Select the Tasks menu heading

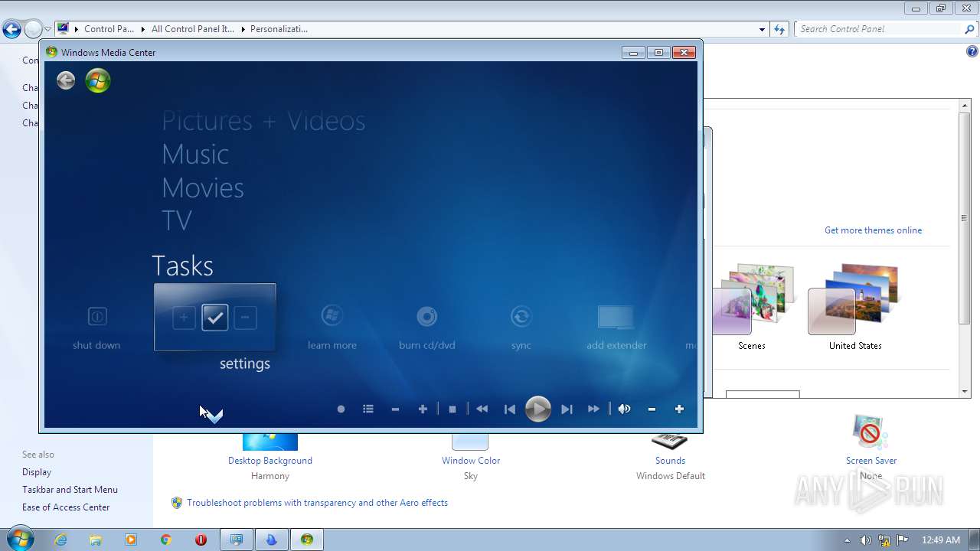coord(182,266)
